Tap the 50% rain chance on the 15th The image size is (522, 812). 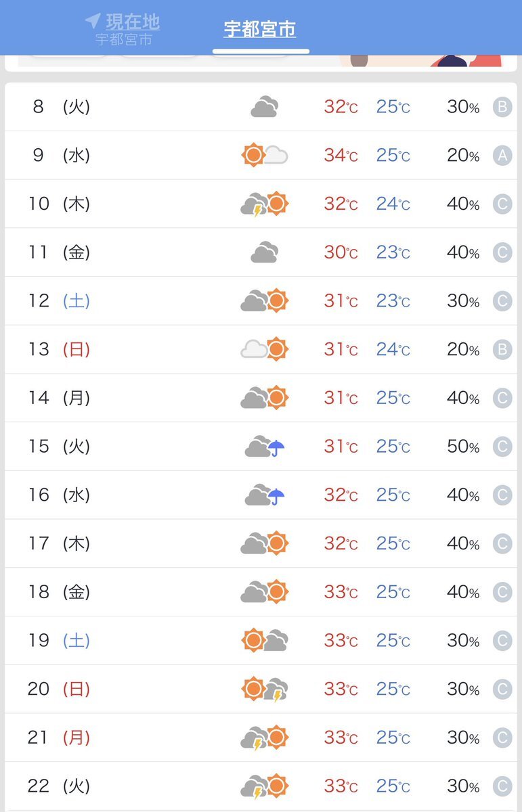coord(463,447)
